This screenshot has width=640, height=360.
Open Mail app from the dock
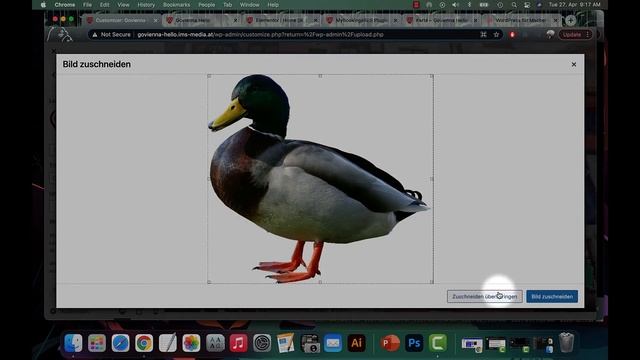tap(333, 343)
